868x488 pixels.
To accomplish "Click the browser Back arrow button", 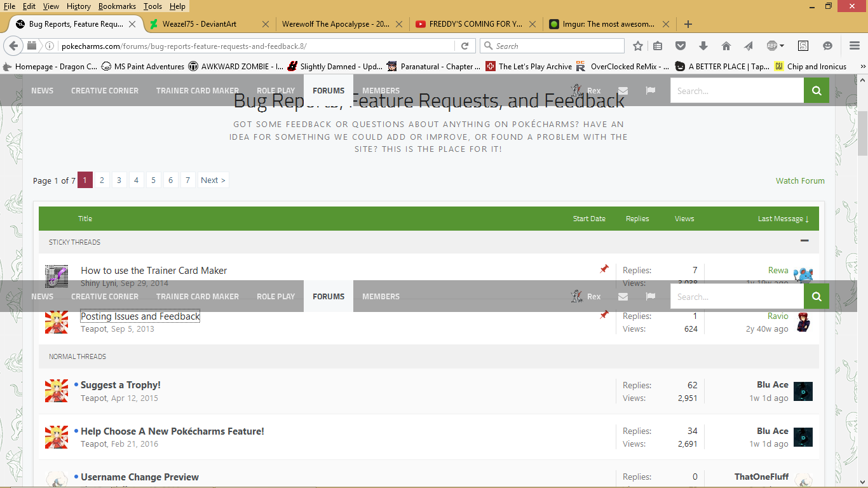I will pyautogui.click(x=13, y=46).
